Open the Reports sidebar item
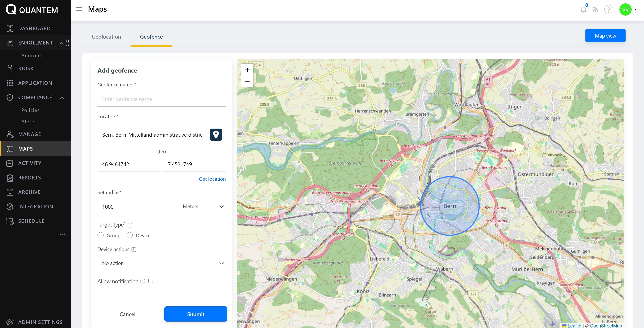644x328 pixels. [x=29, y=178]
